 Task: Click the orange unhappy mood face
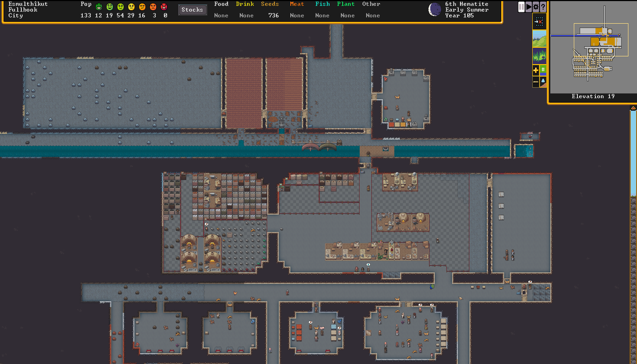[142, 7]
